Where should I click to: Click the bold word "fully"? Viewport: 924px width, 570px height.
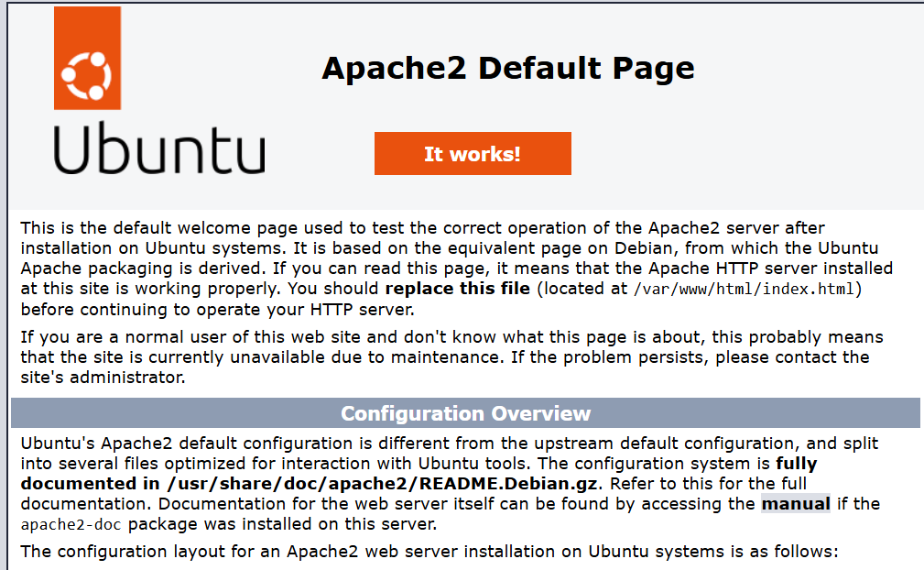[796, 463]
